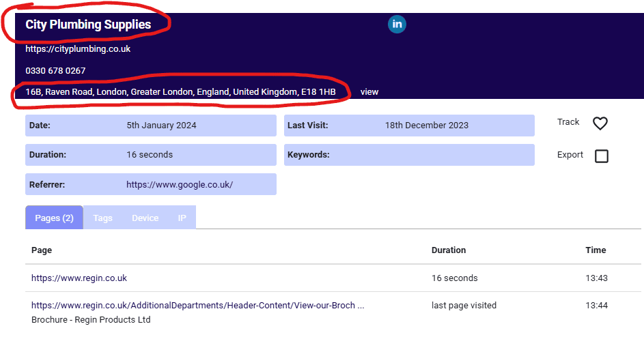The image size is (644, 337).
Task: Switch to the Device tab
Action: pos(145,218)
